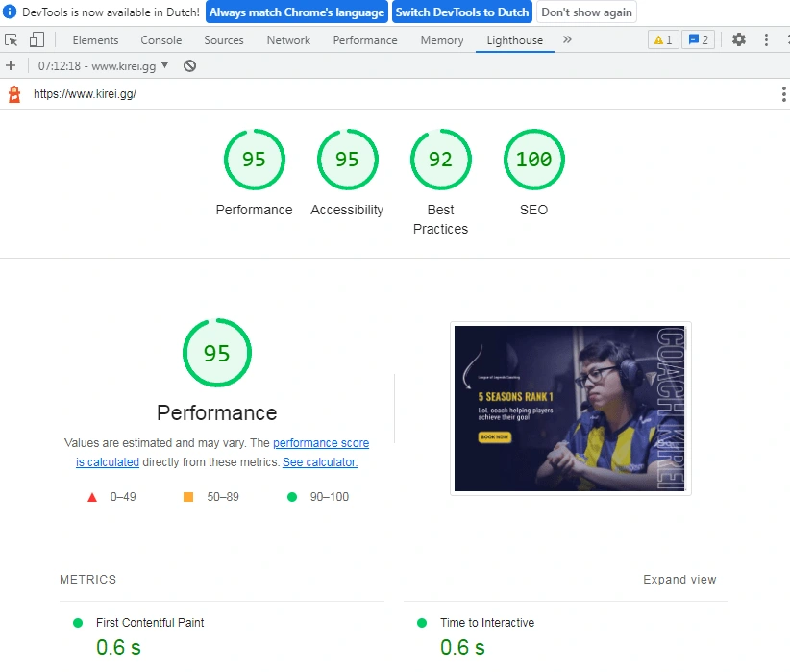Viewport: 790px width, 672px height.
Task: Open the 'performance score is calculated' link
Action: click(x=321, y=443)
